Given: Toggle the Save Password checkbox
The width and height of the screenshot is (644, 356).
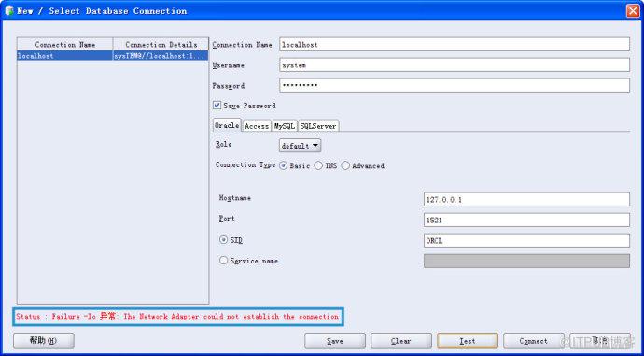Looking at the screenshot, I should 217,106.
